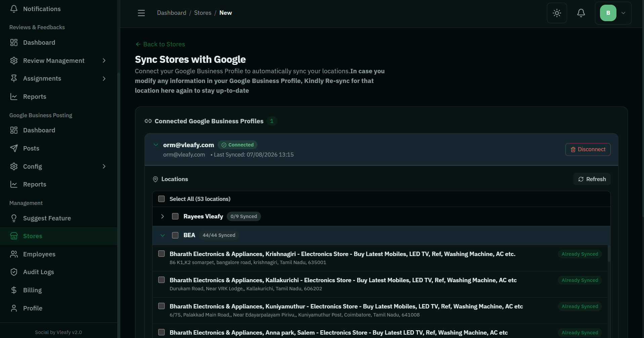The image size is (644, 338).
Task: Click the Suggest Feature lightbulb icon
Action: point(14,218)
